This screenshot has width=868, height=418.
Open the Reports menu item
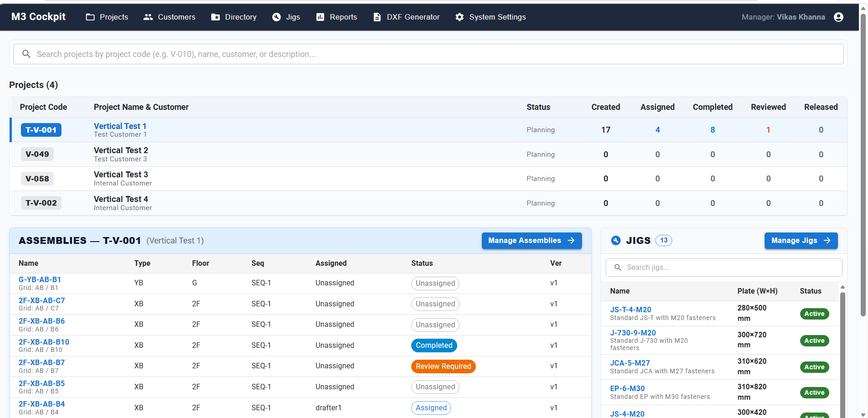(x=337, y=17)
